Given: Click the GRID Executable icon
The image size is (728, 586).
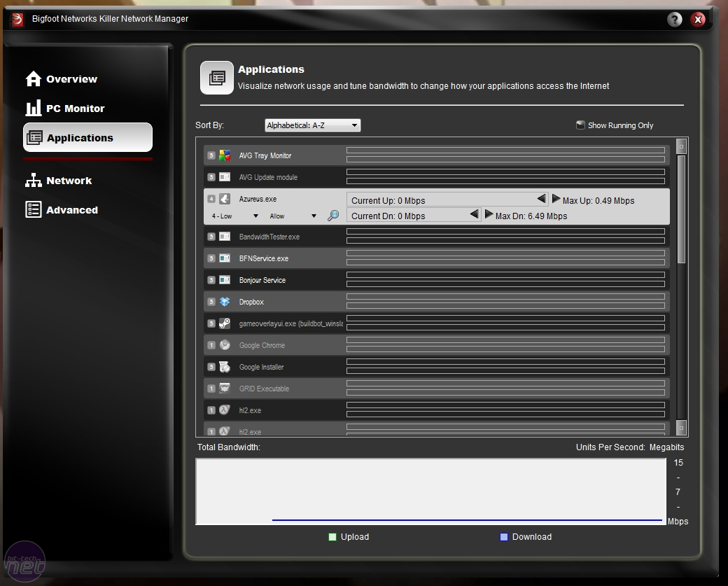Looking at the screenshot, I should click(x=225, y=388).
